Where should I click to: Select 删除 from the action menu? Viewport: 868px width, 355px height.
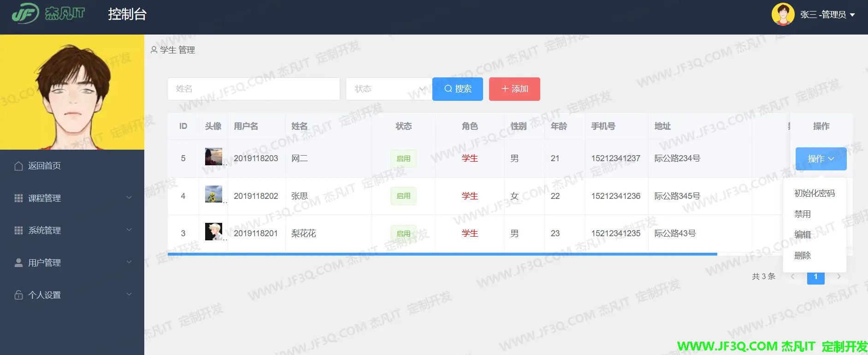point(802,256)
